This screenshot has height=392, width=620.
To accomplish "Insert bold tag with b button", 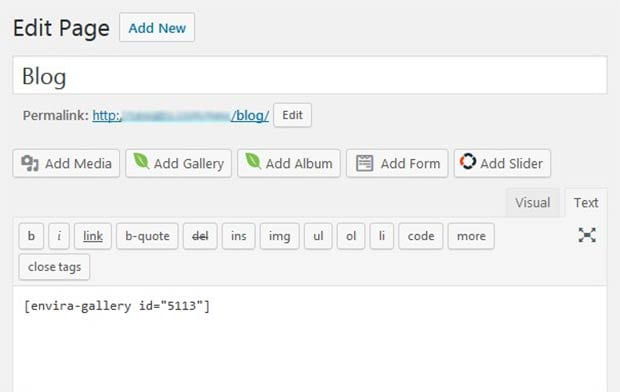I will (x=31, y=236).
